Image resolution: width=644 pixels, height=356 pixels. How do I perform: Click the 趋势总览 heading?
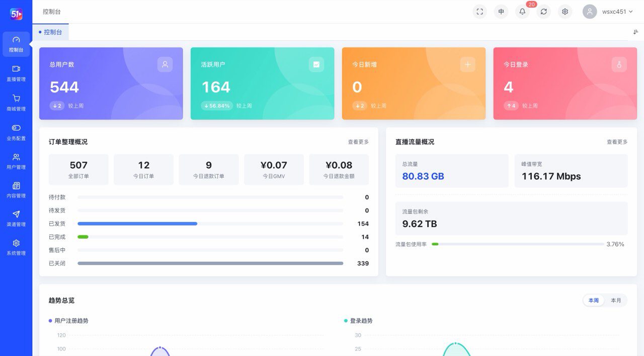(61, 301)
